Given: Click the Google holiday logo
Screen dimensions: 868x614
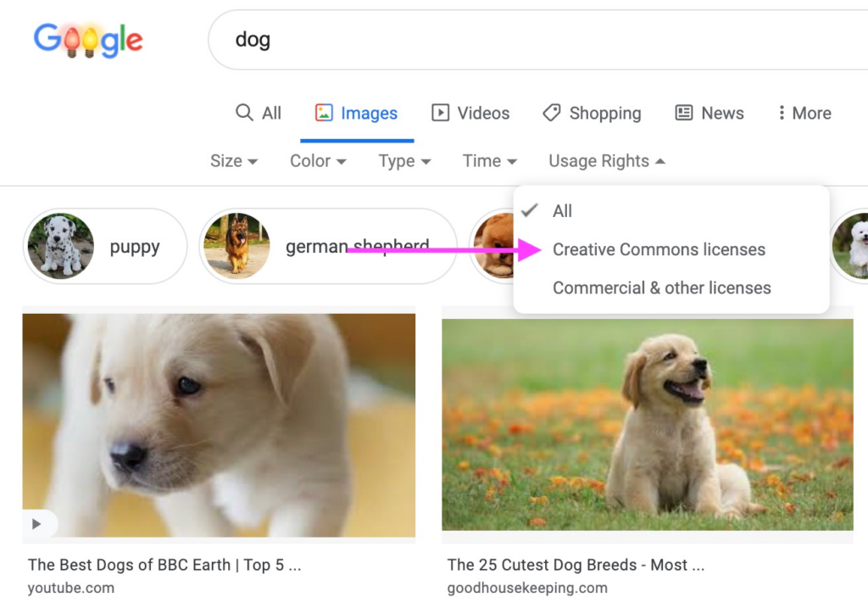Looking at the screenshot, I should (x=88, y=40).
